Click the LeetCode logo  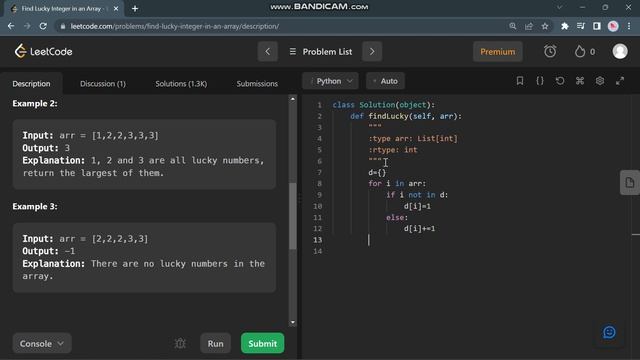coord(44,51)
